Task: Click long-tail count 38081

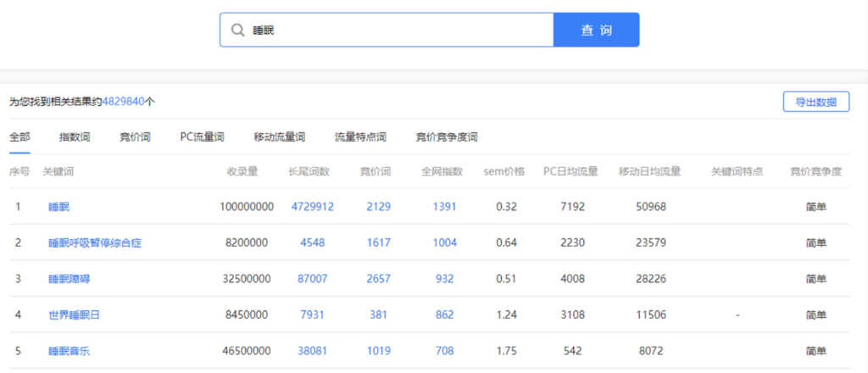Action: [x=312, y=351]
